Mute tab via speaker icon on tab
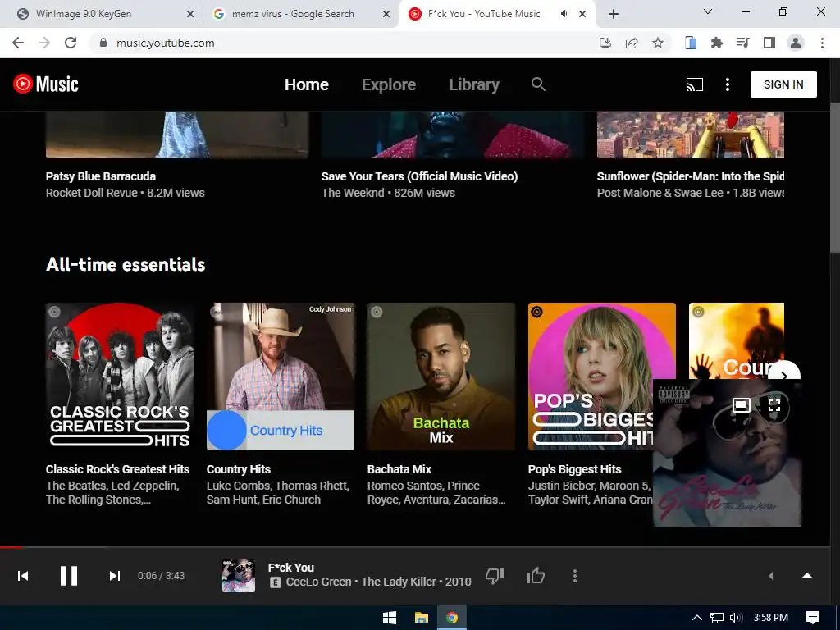This screenshot has height=630, width=840. pos(564,14)
